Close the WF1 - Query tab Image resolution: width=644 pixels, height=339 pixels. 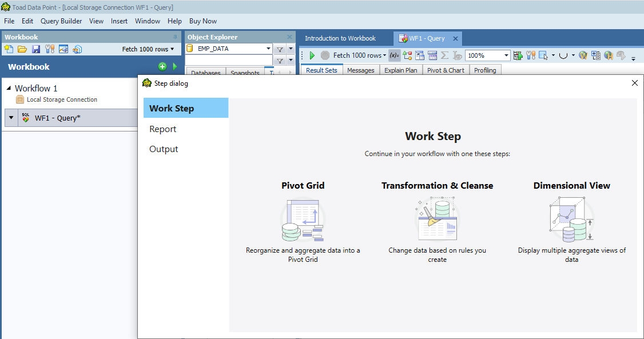(455, 38)
